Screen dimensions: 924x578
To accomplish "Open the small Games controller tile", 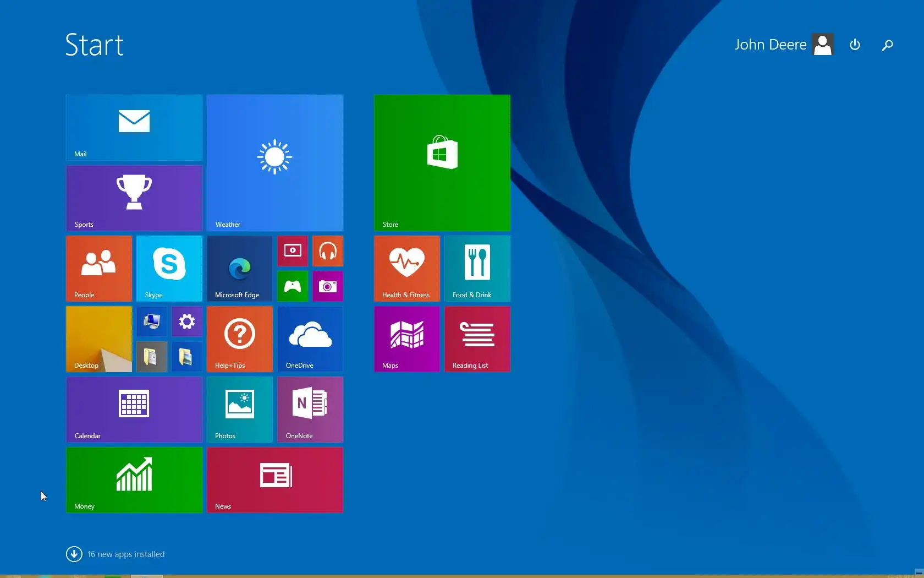I will (293, 286).
